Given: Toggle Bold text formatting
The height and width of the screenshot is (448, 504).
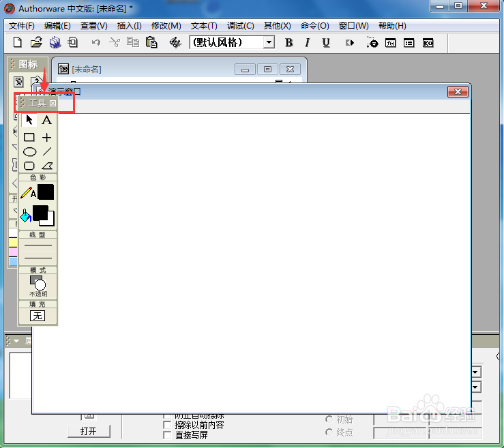Looking at the screenshot, I should (289, 43).
